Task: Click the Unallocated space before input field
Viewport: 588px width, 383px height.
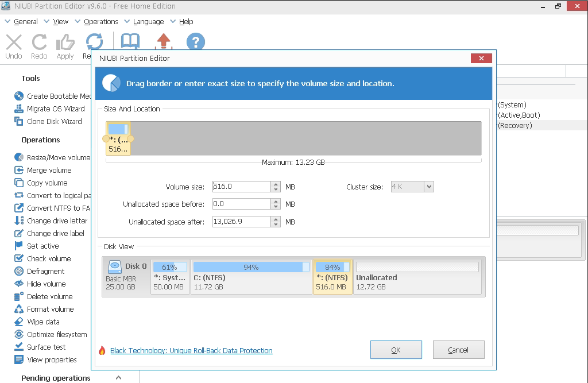Action: pyautogui.click(x=241, y=204)
